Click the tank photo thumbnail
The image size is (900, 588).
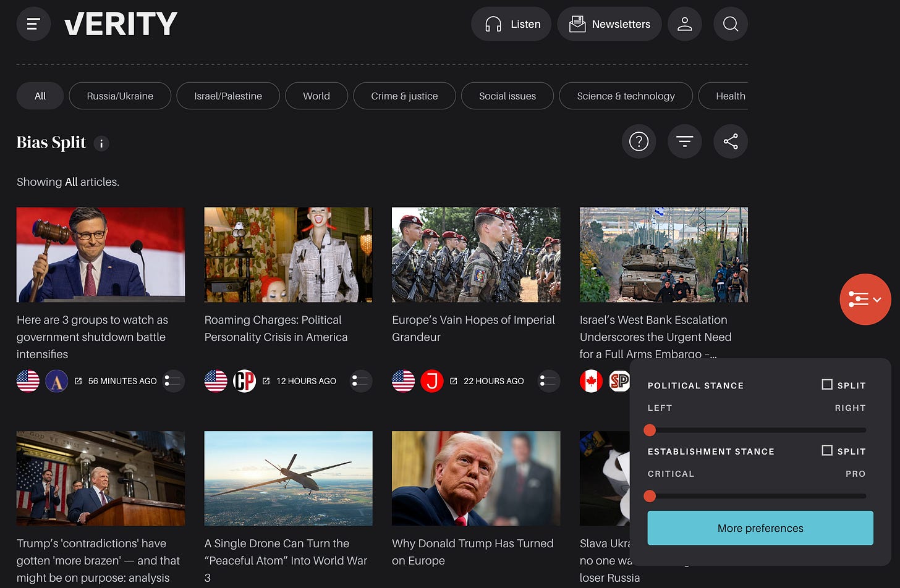click(664, 254)
